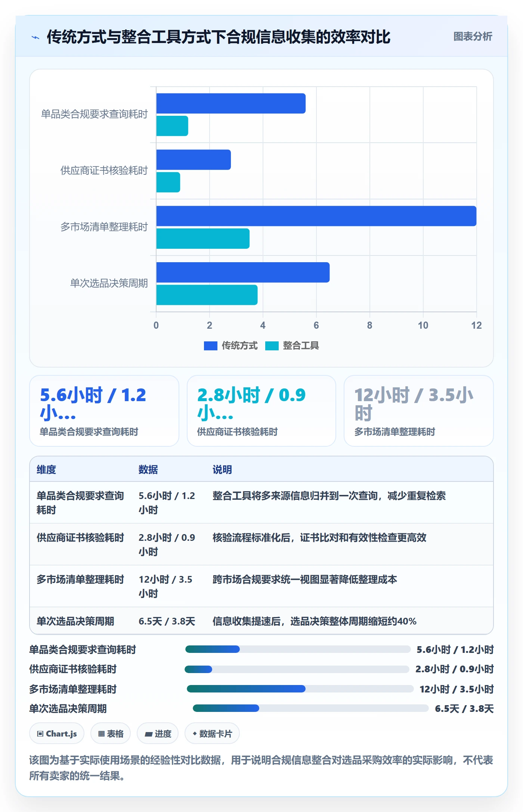523x812 pixels.
Task: Click the lightning icon beside the title
Action: (35, 37)
